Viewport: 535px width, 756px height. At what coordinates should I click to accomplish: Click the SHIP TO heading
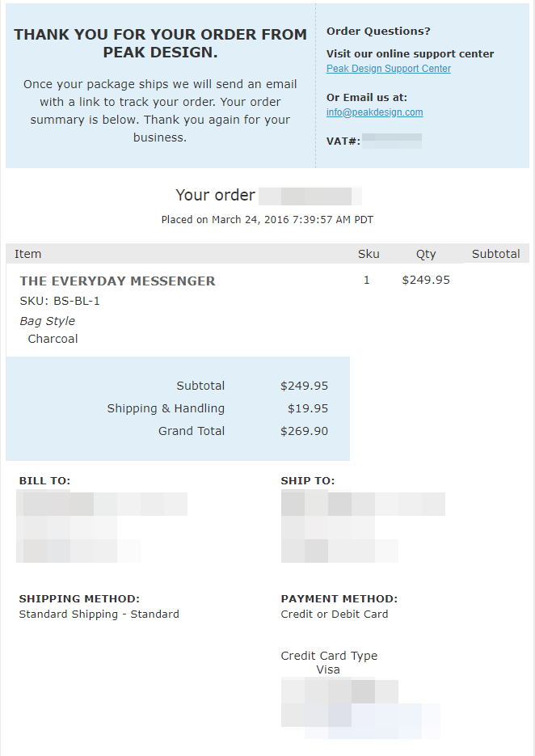tap(307, 481)
